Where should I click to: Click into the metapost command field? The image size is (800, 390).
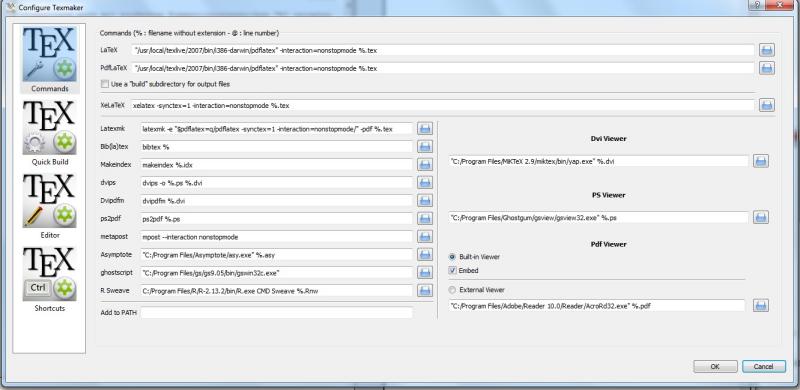(x=276, y=236)
